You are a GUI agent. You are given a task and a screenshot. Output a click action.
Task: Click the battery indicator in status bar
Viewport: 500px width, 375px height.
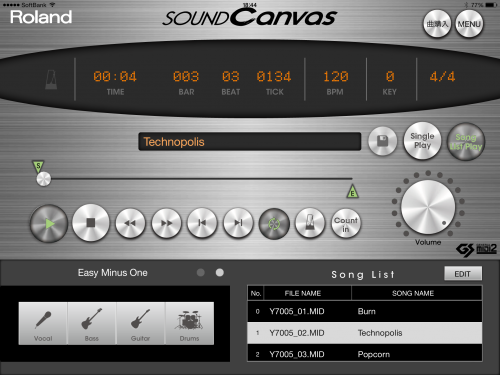[491, 5]
